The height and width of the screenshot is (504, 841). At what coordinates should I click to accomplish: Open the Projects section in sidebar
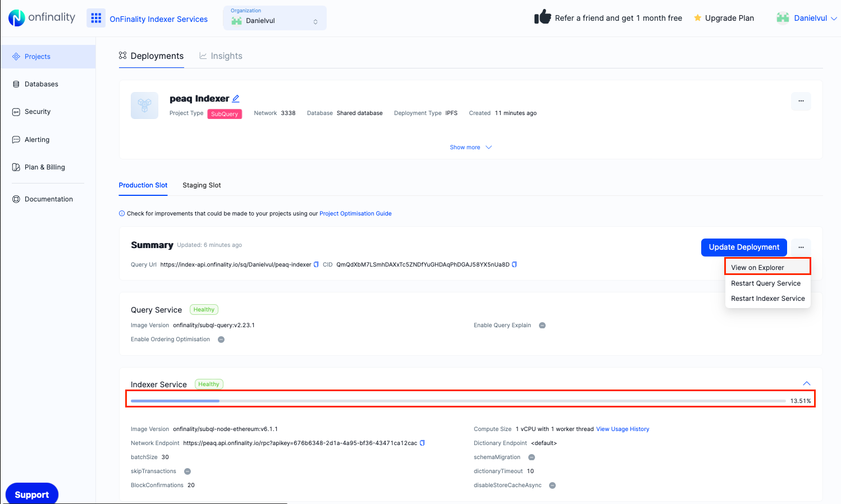(x=38, y=56)
